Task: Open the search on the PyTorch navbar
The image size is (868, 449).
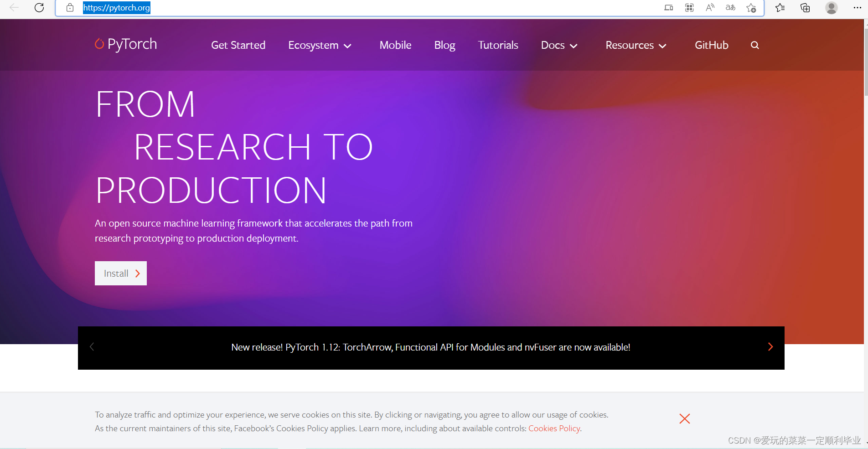Action: point(754,45)
